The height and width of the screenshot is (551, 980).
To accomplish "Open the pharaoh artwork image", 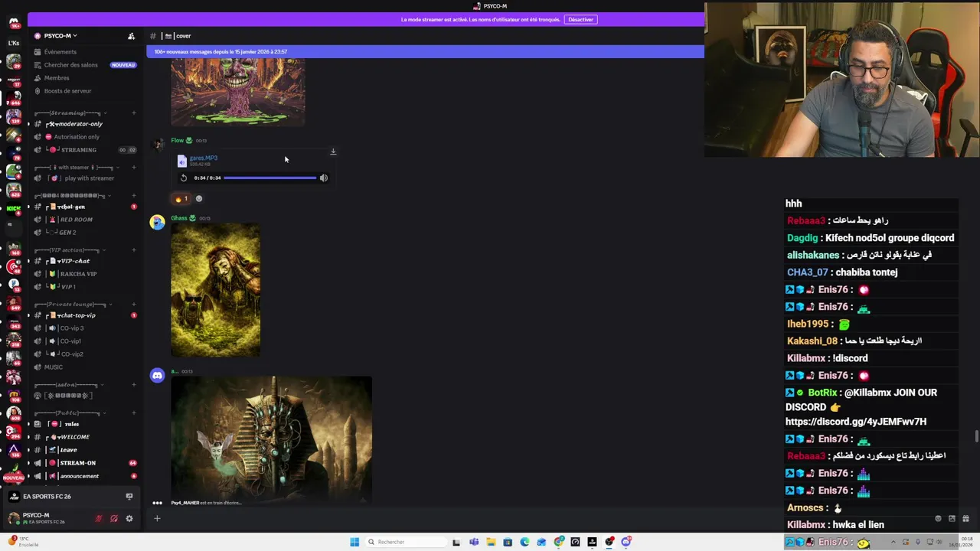I will tap(271, 438).
